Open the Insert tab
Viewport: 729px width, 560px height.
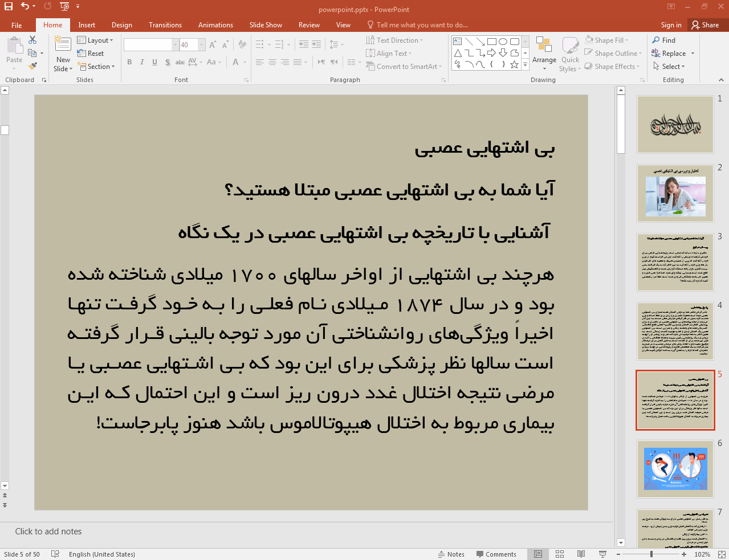[87, 25]
